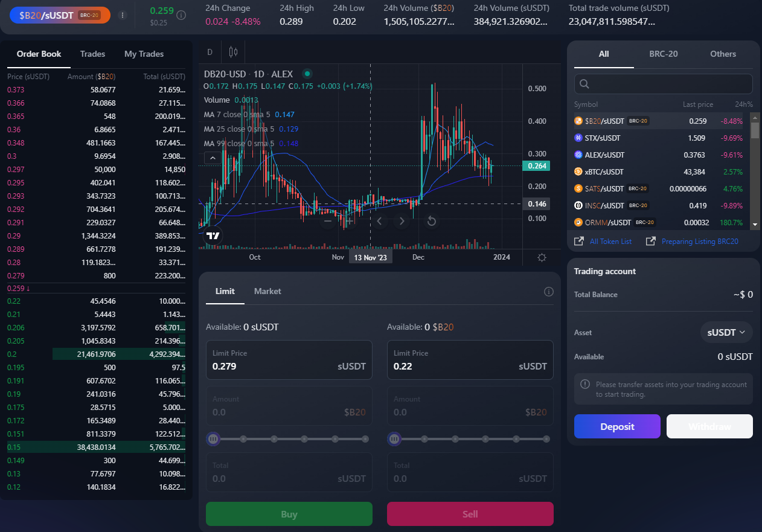The image size is (762, 532).
Task: Click the Withdraw button
Action: point(709,426)
